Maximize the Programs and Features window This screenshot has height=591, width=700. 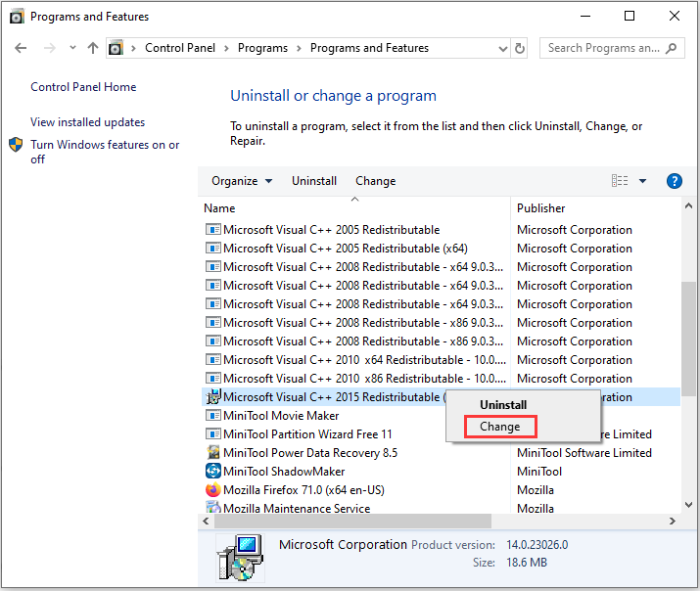point(630,16)
